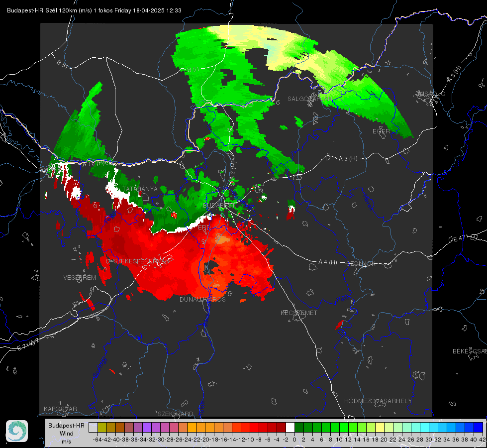The width and height of the screenshot is (487, 448).
Task: Click the '-20' value on the legend scale
Action: pos(204,440)
